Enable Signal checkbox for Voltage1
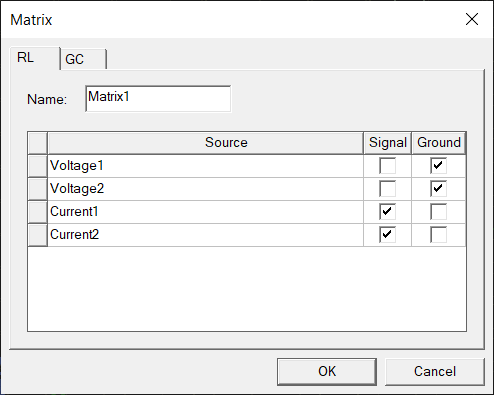Screen dimensions: 494x395 coord(387,166)
